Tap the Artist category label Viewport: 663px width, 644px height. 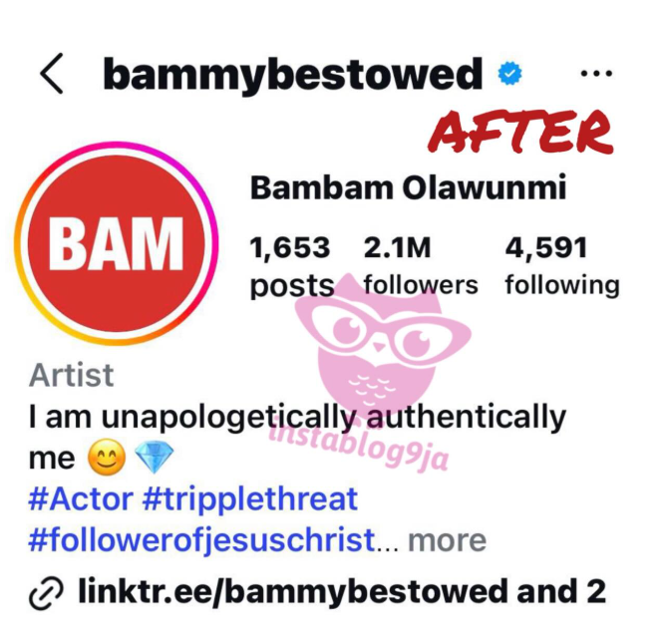[x=71, y=375]
